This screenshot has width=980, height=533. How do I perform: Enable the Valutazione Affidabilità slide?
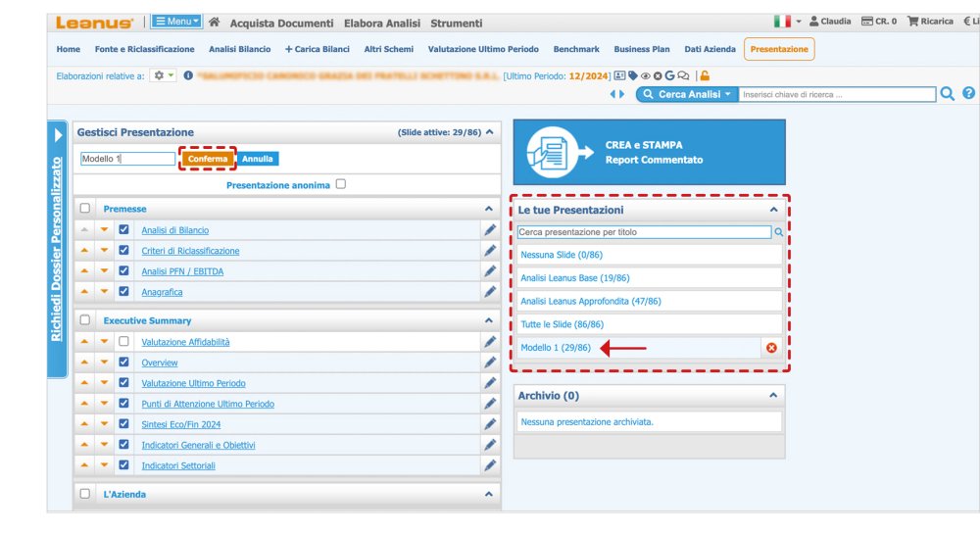123,341
